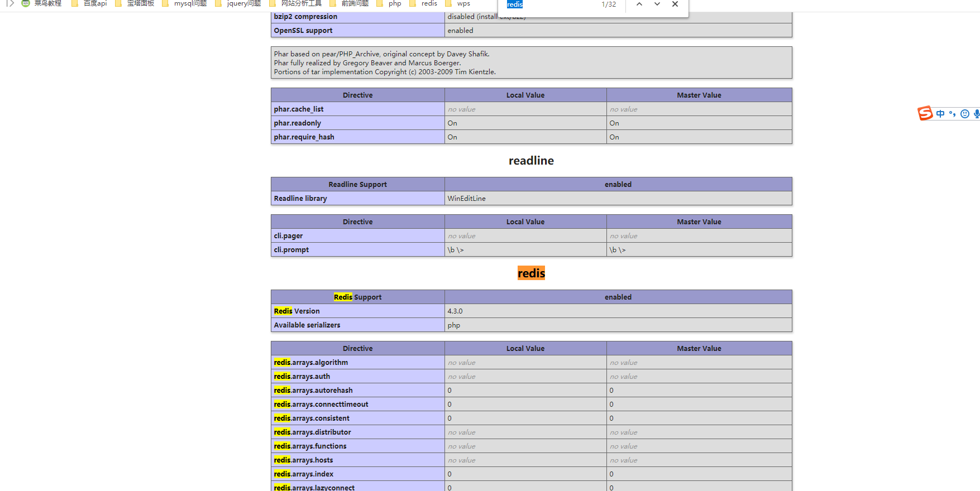Click redis.arrays.autorehash local value 0
The height and width of the screenshot is (491, 980).
(450, 391)
